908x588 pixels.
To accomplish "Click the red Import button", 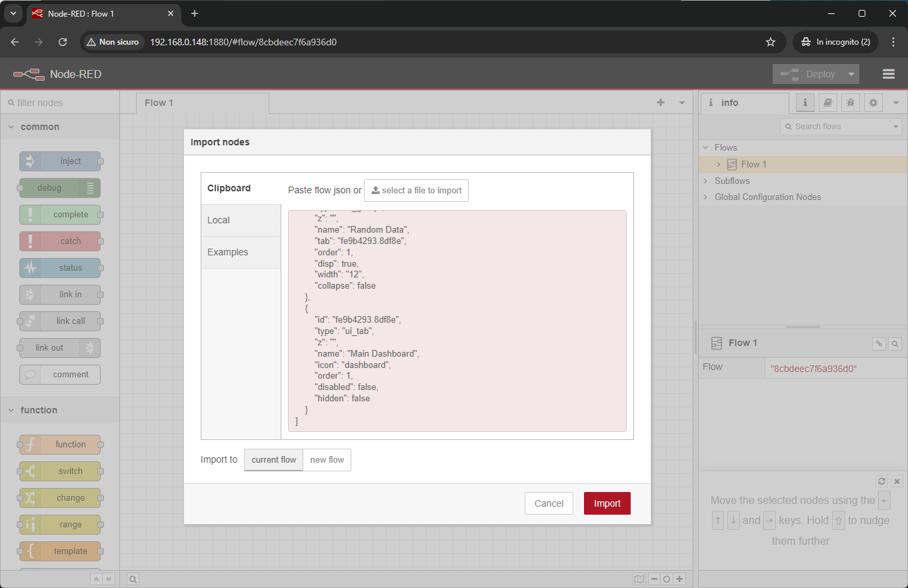I will 607,503.
